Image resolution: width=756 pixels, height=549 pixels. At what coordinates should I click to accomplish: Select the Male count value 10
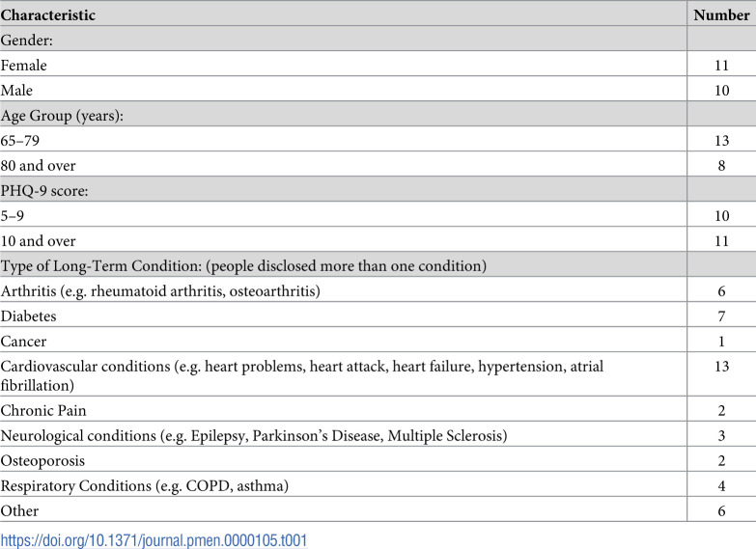click(721, 90)
